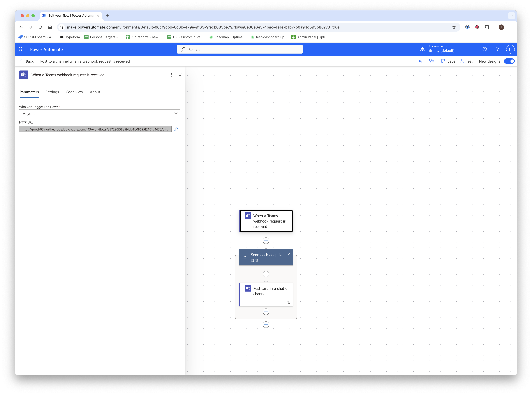The width and height of the screenshot is (532, 395).
Task: Open the test-dashboard bookmark
Action: [269, 37]
